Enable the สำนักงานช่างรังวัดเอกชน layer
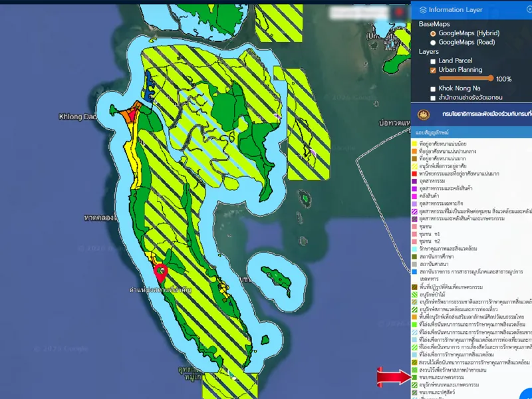Screen dimensions: 532x399 433,98
